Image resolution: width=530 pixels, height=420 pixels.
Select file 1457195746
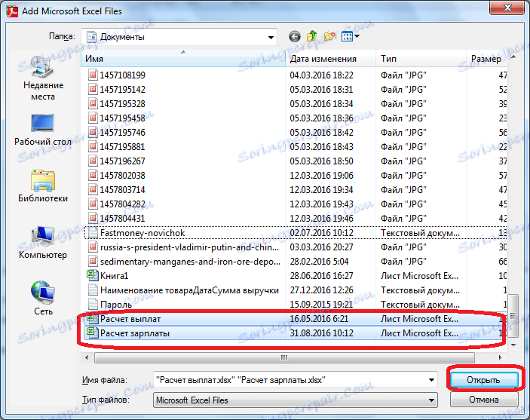122,132
